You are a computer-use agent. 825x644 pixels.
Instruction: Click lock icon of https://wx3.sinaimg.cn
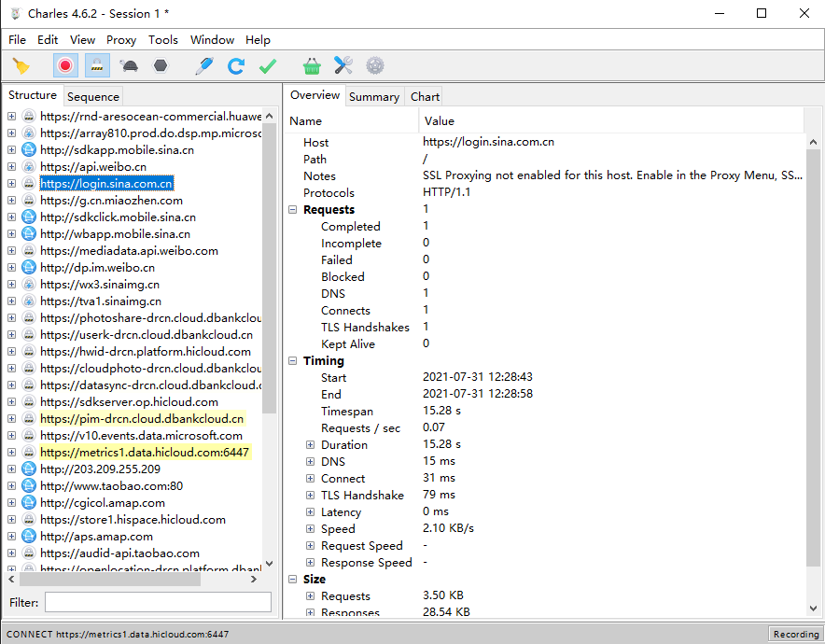(x=29, y=284)
